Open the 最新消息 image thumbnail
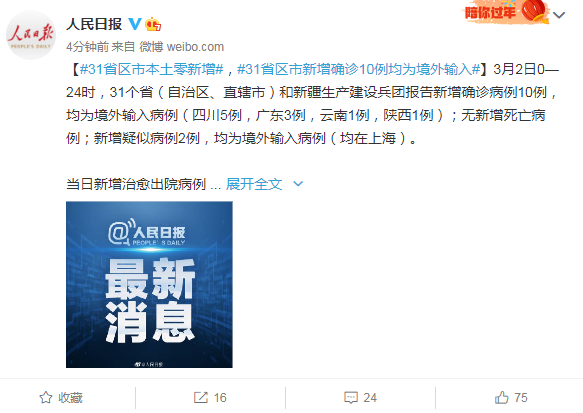The height and width of the screenshot is (413, 583). pos(149,284)
